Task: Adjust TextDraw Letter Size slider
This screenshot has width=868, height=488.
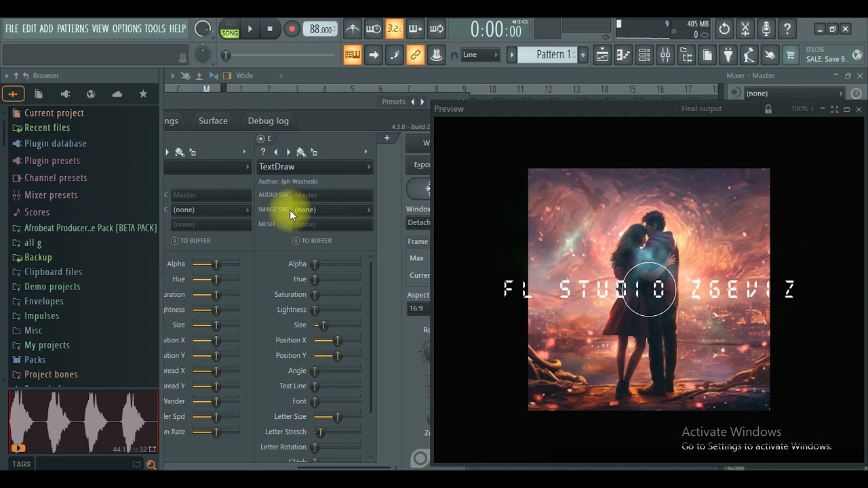Action: [338, 417]
